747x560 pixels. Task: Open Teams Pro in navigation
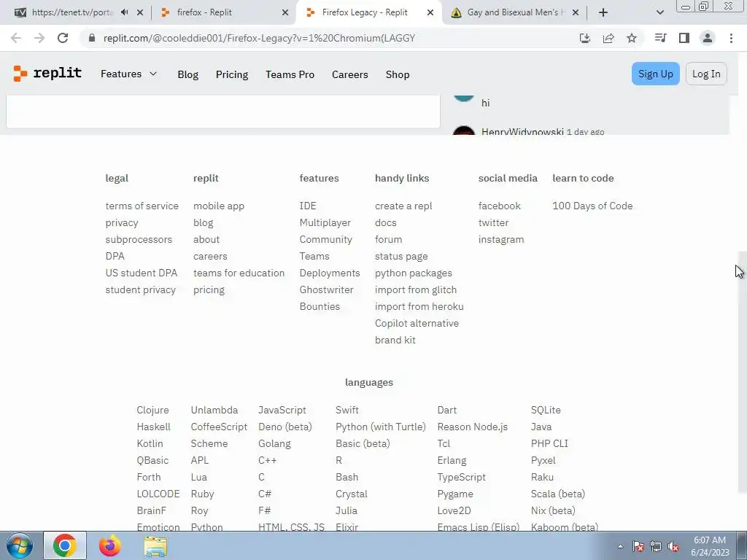coord(290,74)
